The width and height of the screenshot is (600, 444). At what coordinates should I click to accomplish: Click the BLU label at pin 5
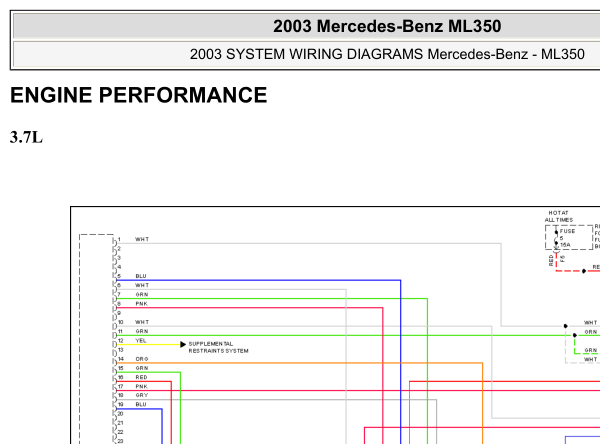141,276
